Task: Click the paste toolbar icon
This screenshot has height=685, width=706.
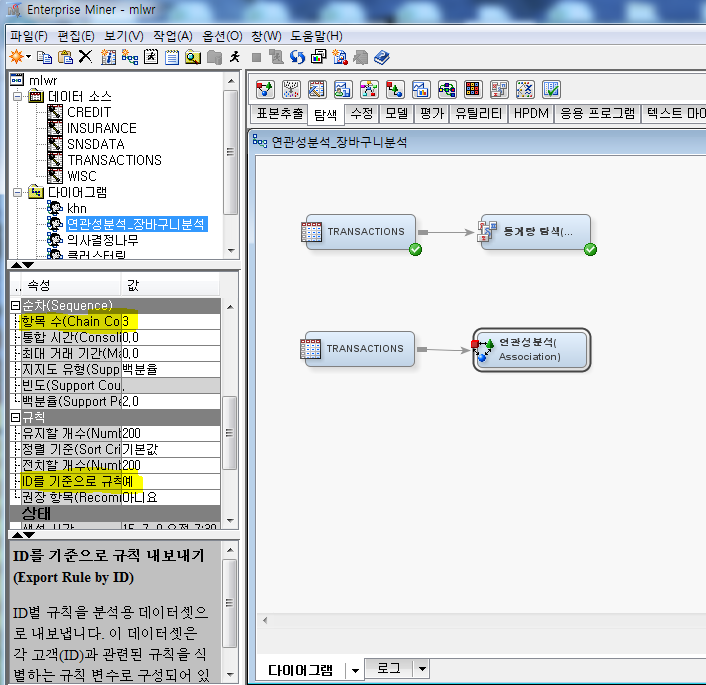Action: [x=65, y=57]
